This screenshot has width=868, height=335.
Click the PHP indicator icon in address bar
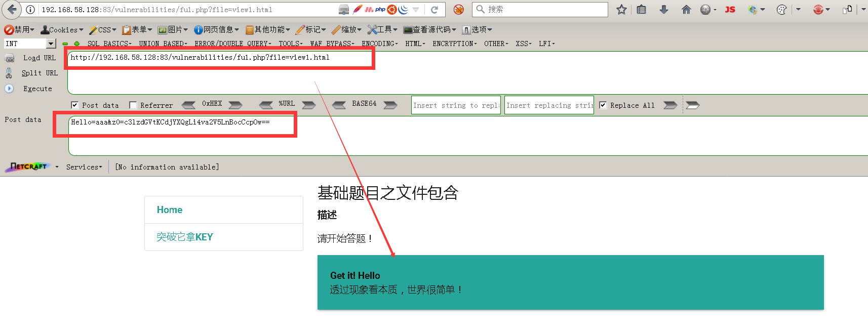(380, 10)
